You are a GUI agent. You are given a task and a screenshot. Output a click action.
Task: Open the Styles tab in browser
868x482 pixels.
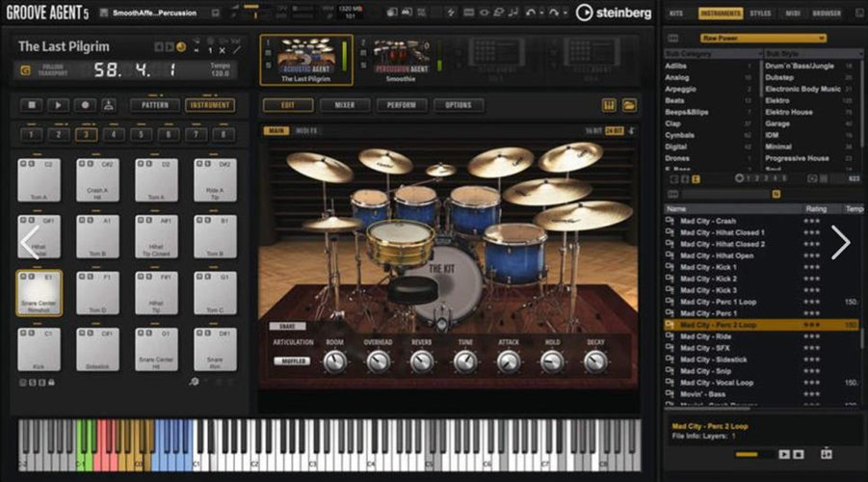760,13
